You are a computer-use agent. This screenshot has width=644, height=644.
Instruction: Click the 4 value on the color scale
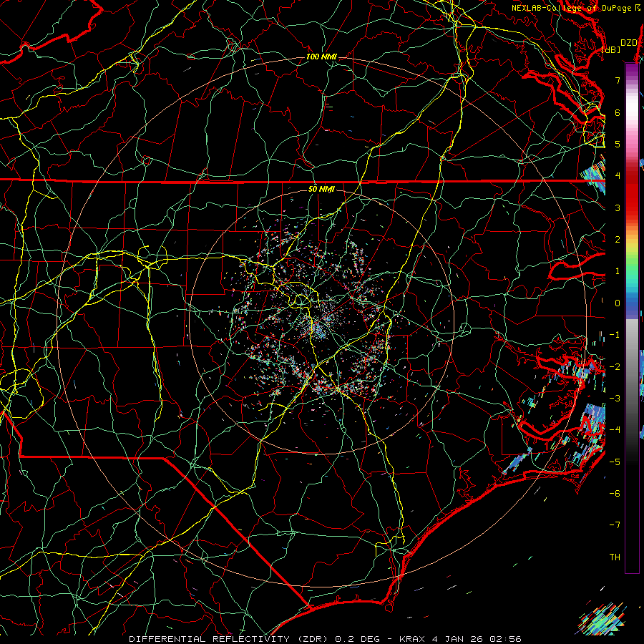coord(618,176)
